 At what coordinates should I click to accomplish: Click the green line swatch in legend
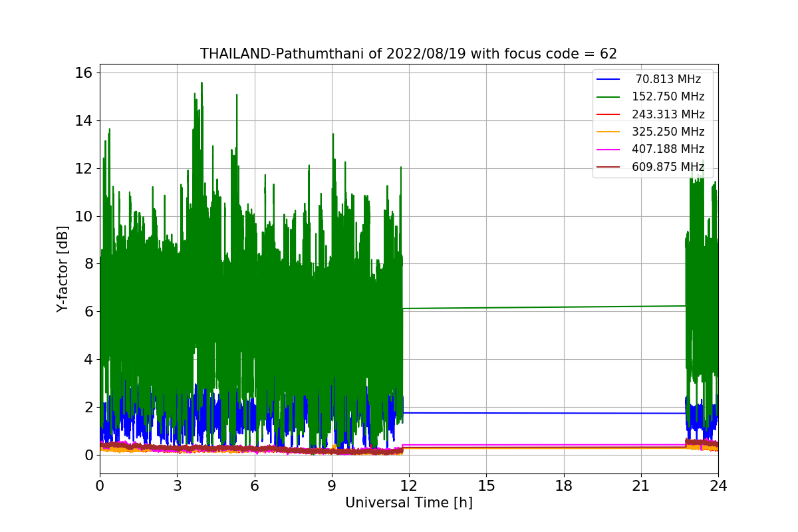pyautogui.click(x=609, y=97)
